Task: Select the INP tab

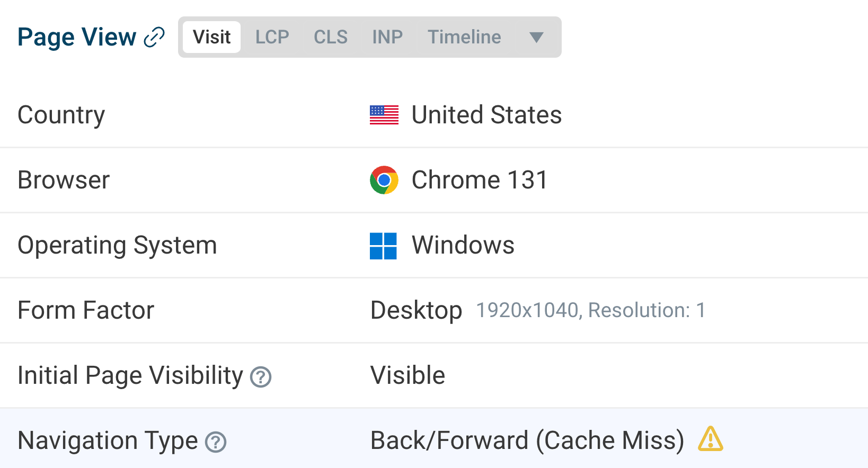Action: pyautogui.click(x=387, y=37)
